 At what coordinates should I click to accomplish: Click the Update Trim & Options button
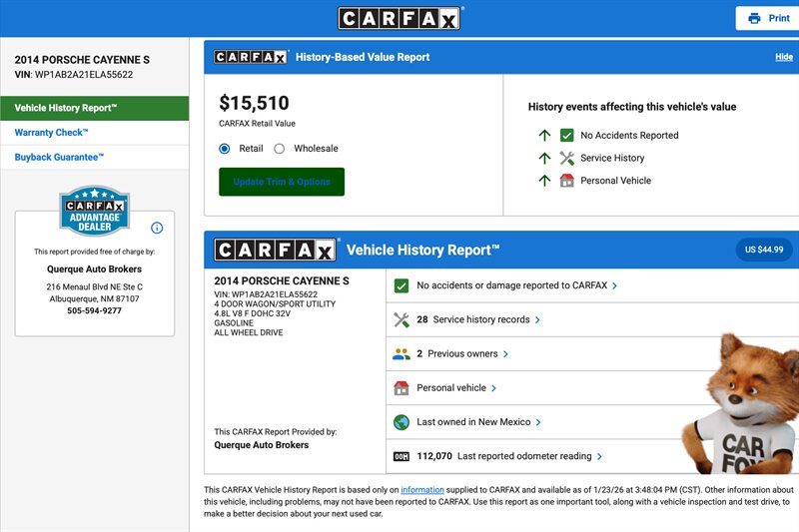coord(282,182)
